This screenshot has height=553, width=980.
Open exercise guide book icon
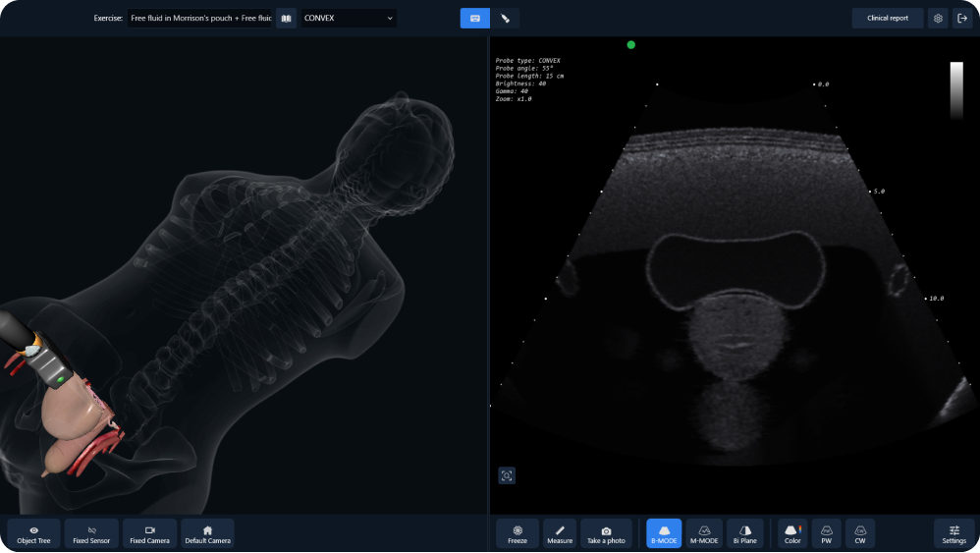(x=287, y=18)
